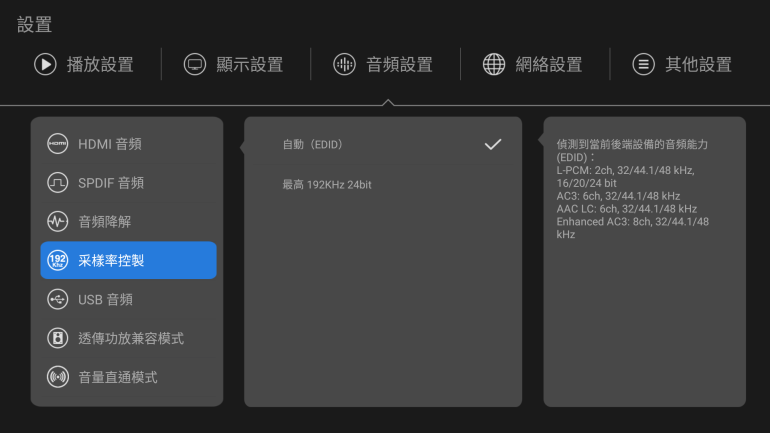Select 音頻降解 in the sidebar
This screenshot has height=433, width=770.
128,221
